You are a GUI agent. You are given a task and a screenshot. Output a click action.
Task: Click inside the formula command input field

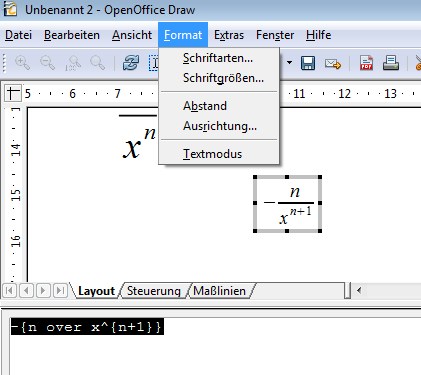[x=213, y=343]
